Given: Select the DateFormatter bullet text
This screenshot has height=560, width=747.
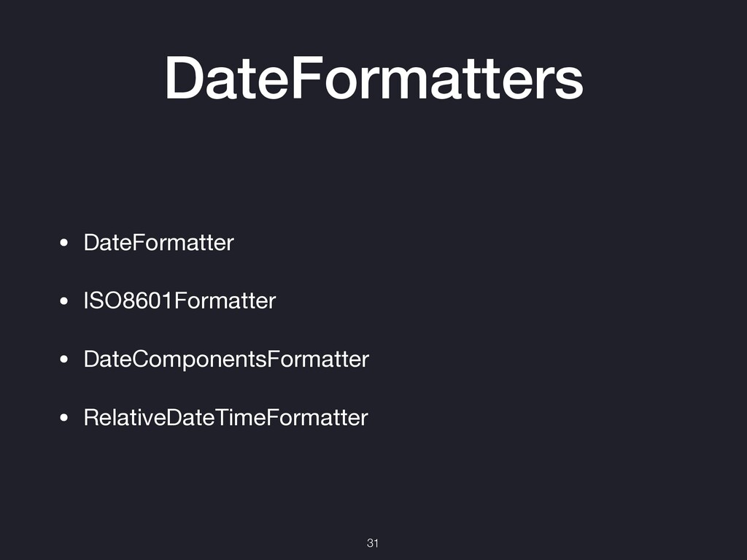Looking at the screenshot, I should point(158,242).
